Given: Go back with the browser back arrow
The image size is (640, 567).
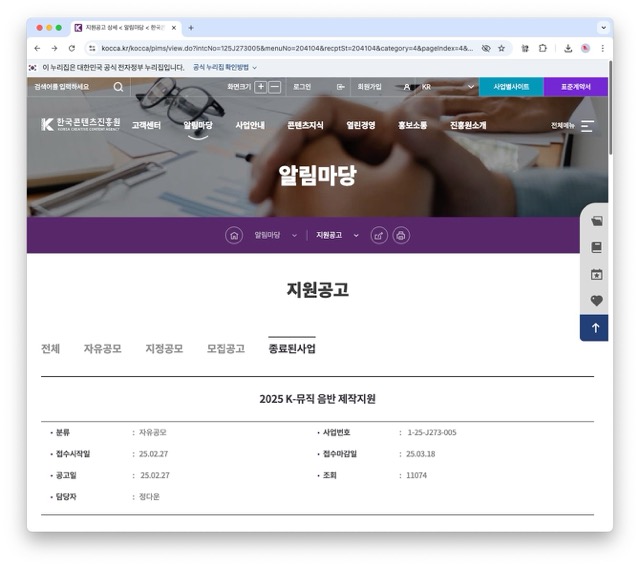Looking at the screenshot, I should (37, 48).
